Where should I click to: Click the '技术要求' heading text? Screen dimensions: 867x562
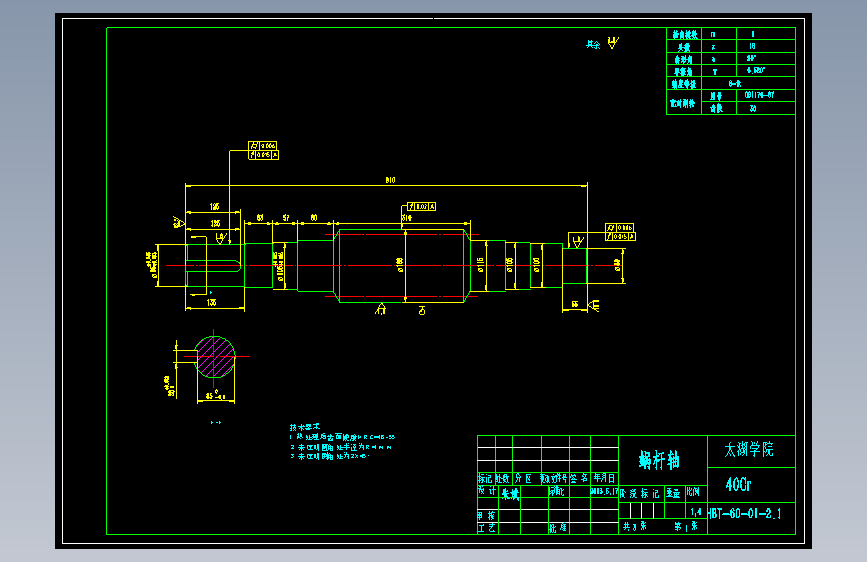(x=305, y=427)
